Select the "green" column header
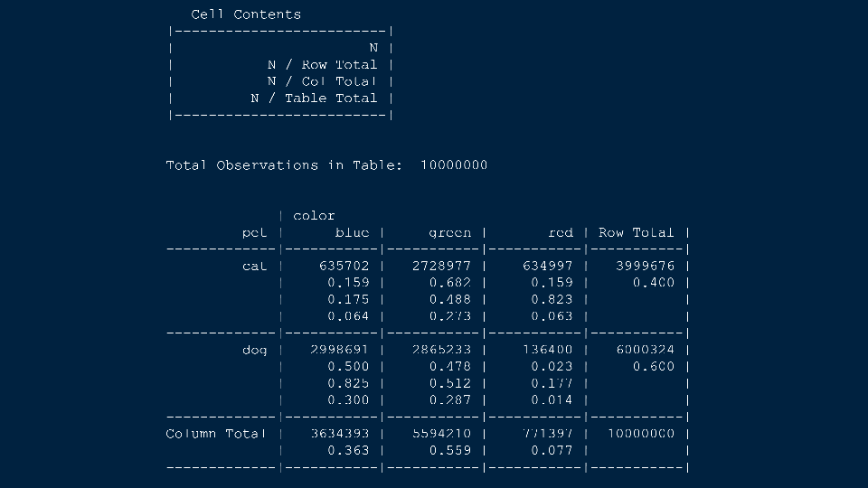The image size is (868, 488). [449, 233]
